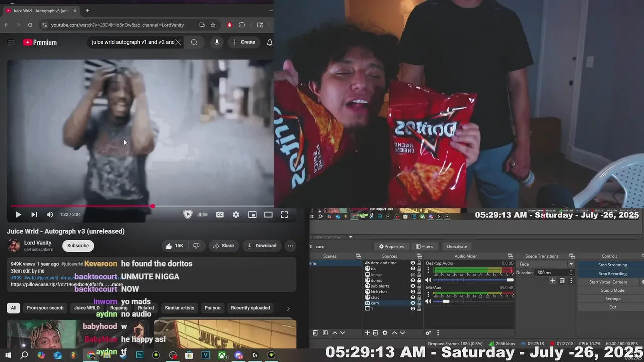
Task: Open the Windows Start menu
Action: point(8,355)
